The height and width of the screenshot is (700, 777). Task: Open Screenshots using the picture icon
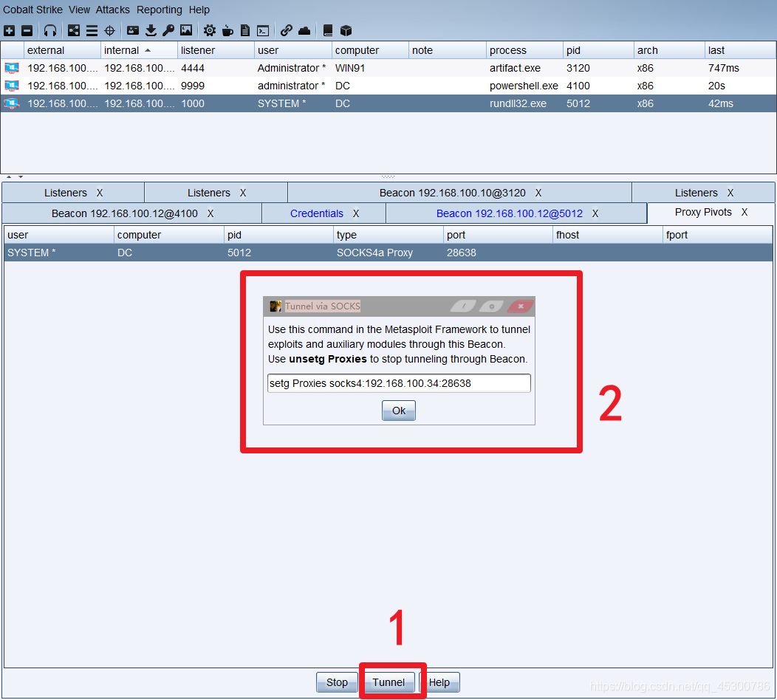coord(186,31)
